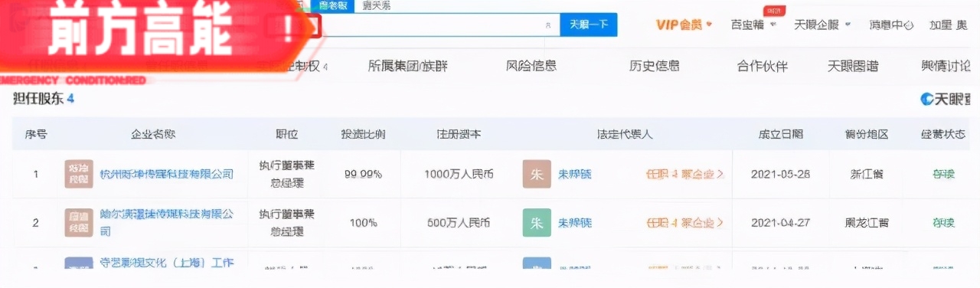Click the 天眼一下 search button

589,25
